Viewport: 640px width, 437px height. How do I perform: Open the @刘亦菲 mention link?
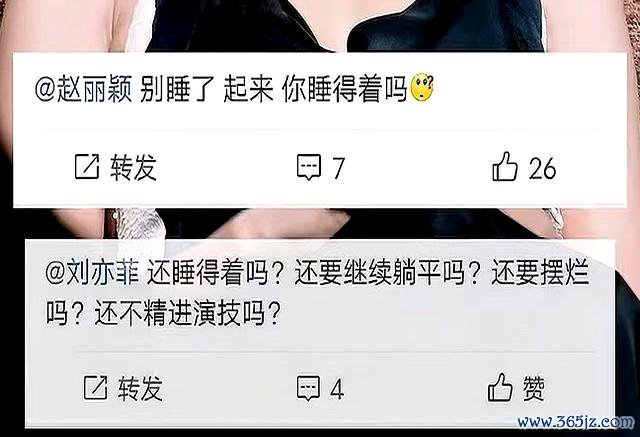point(92,272)
